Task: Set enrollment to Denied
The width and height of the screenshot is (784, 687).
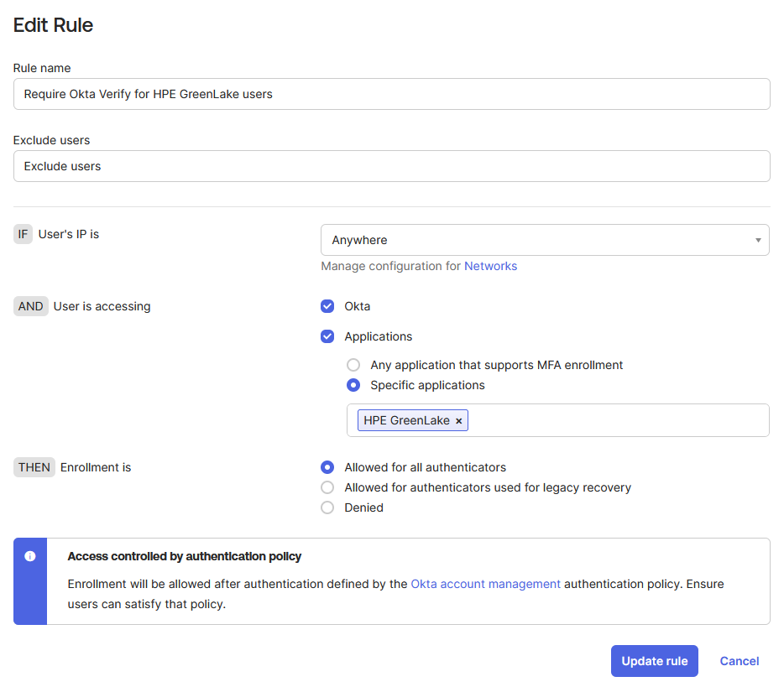Action: tap(327, 507)
